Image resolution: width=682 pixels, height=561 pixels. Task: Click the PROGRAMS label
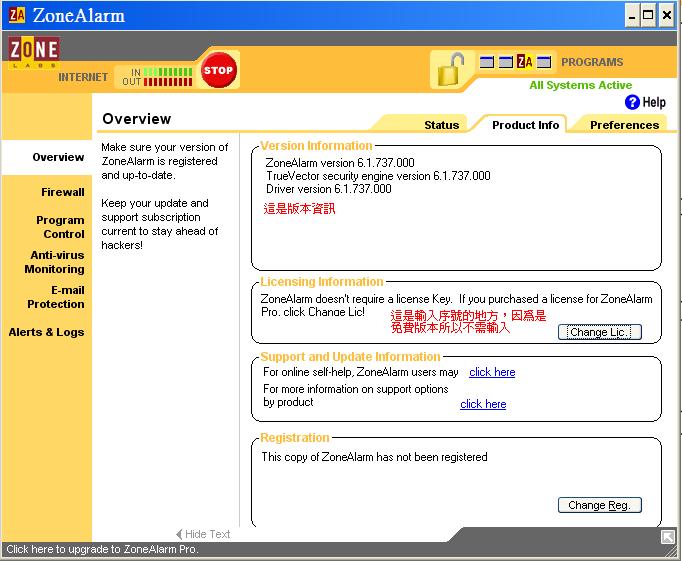tap(592, 62)
